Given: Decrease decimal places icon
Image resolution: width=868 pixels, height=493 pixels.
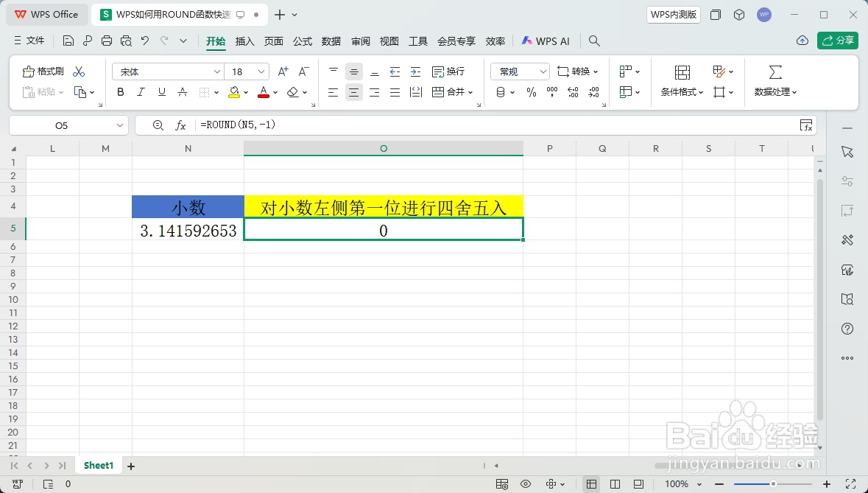Looking at the screenshot, I should click(593, 92).
